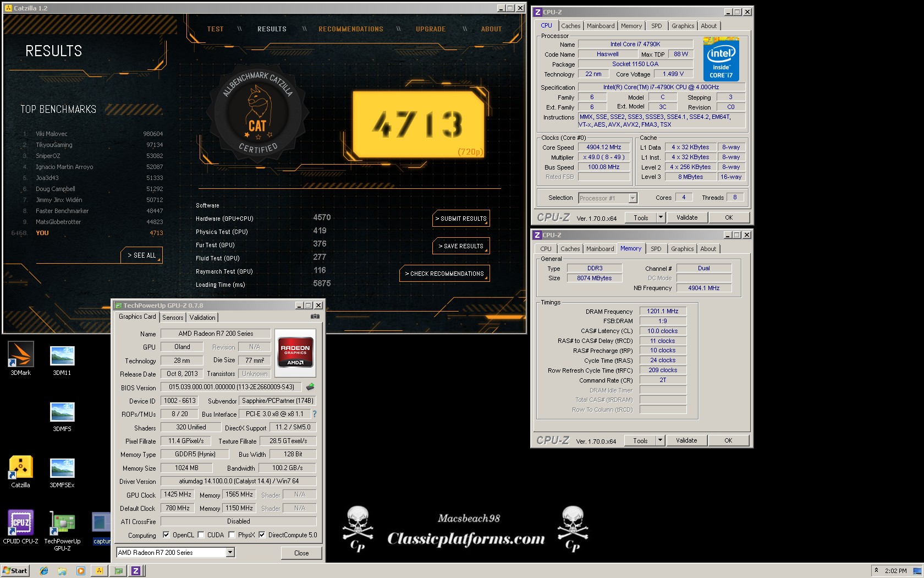Click the GPU Clock value 1425 MHz
The height and width of the screenshot is (578, 924).
click(178, 494)
